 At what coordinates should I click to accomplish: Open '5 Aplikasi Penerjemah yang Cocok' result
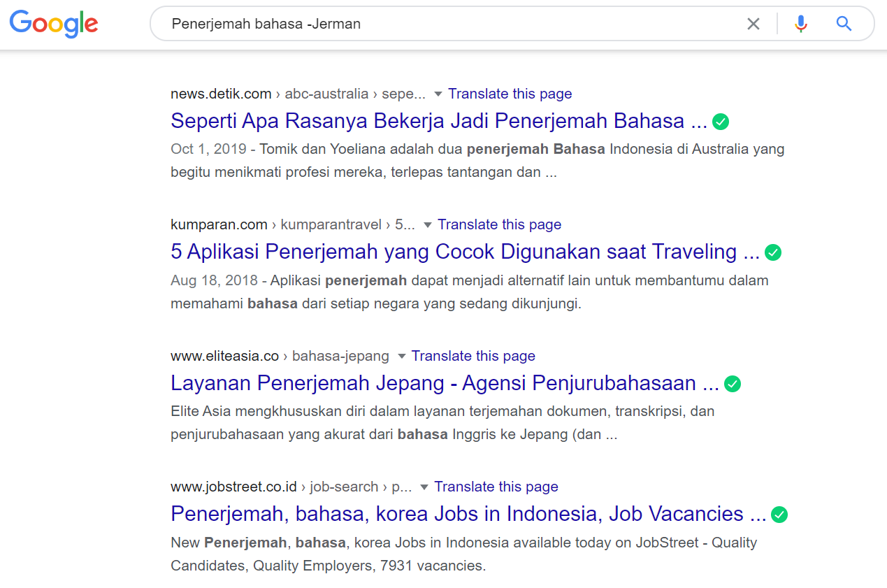(x=465, y=252)
